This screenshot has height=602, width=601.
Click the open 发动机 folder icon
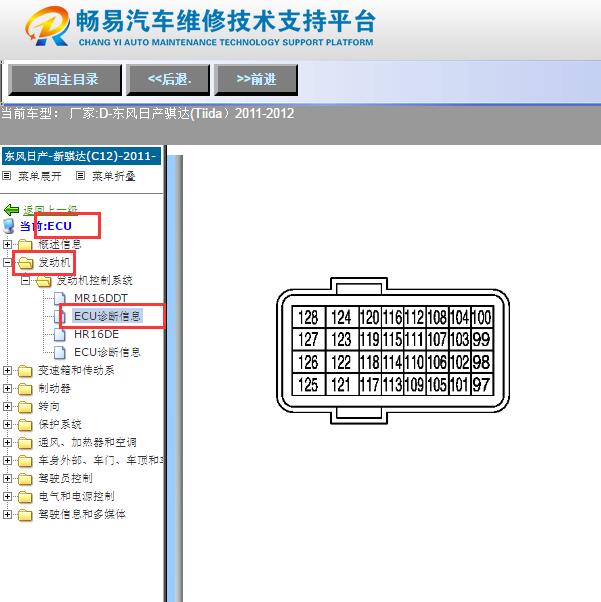click(x=26, y=263)
